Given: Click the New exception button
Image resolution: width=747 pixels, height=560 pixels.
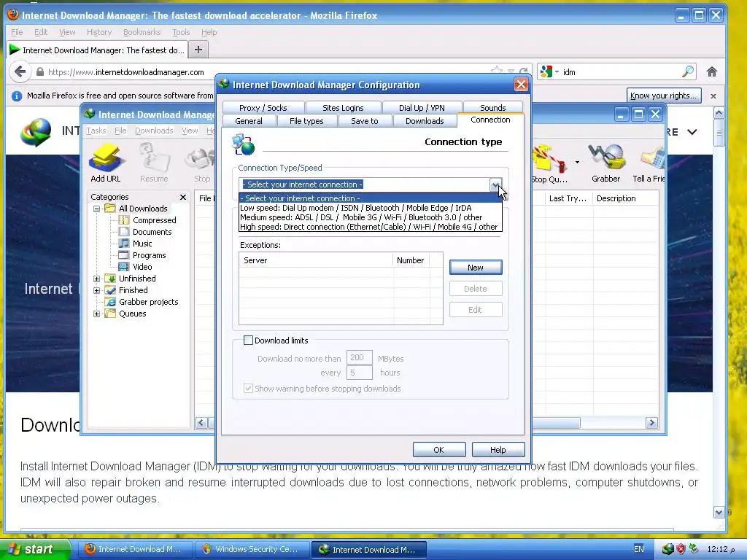Looking at the screenshot, I should coord(476,268).
